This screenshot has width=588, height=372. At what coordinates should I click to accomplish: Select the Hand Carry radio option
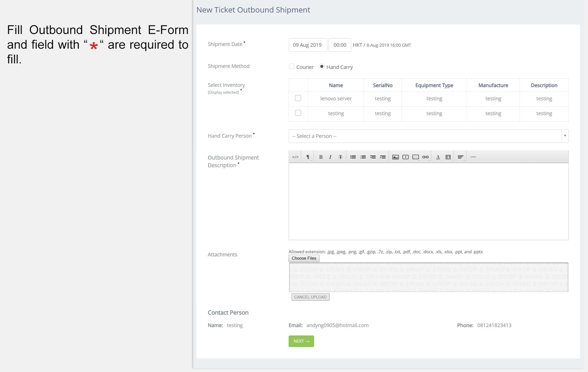322,67
